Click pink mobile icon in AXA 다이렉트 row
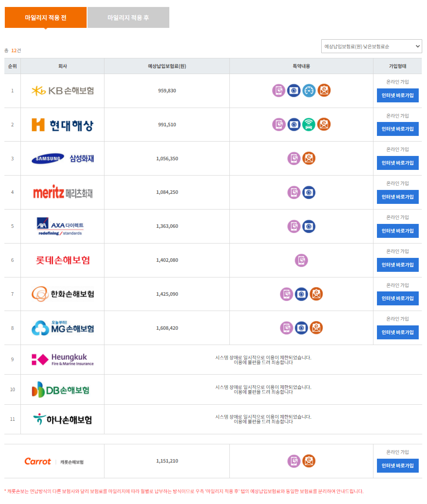427x504 pixels. [294, 226]
